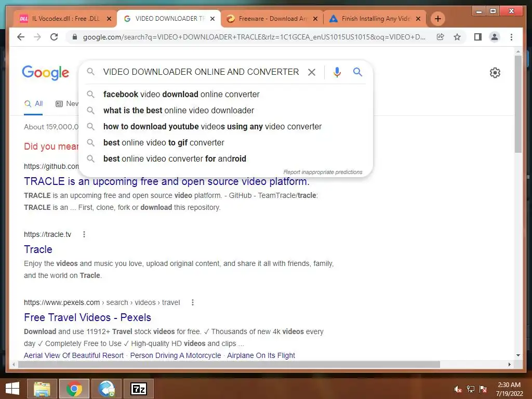
Task: Open the TRACLE GitHub result title
Action: pos(167,181)
